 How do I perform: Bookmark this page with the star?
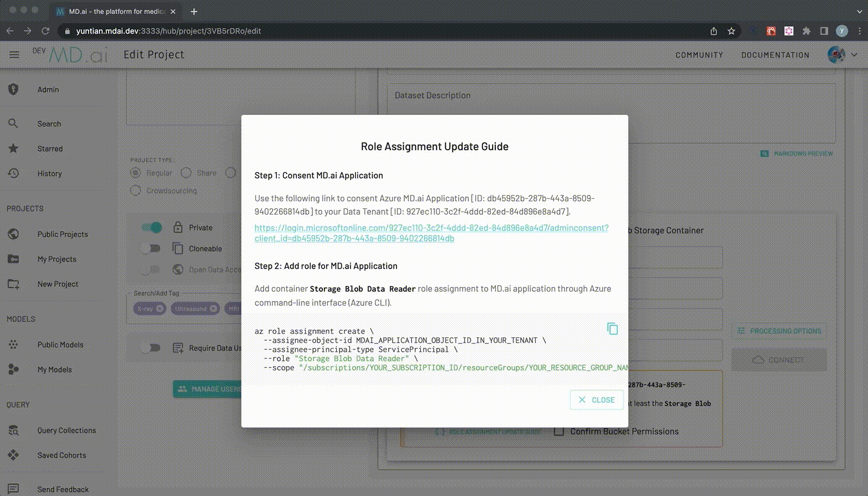(x=731, y=31)
